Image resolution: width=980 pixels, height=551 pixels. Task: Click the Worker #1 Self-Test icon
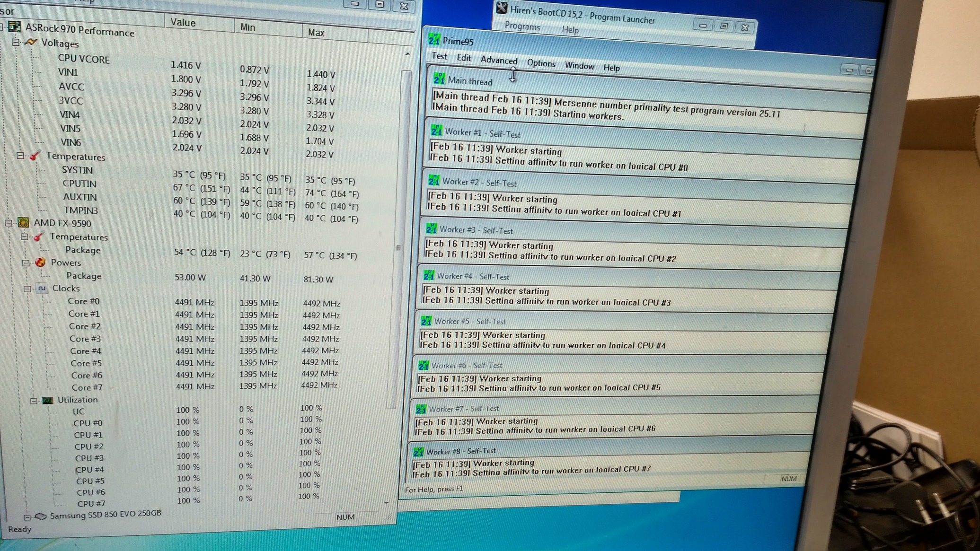click(436, 130)
